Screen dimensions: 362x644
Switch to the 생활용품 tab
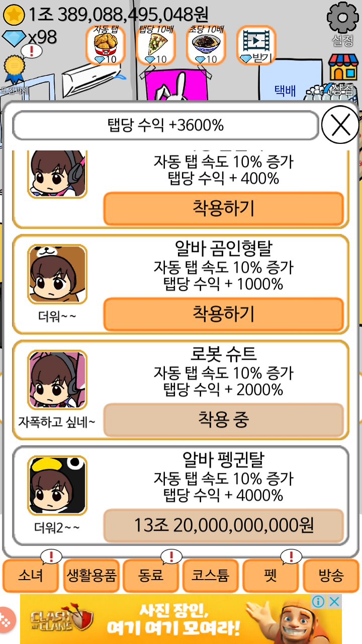tap(91, 576)
